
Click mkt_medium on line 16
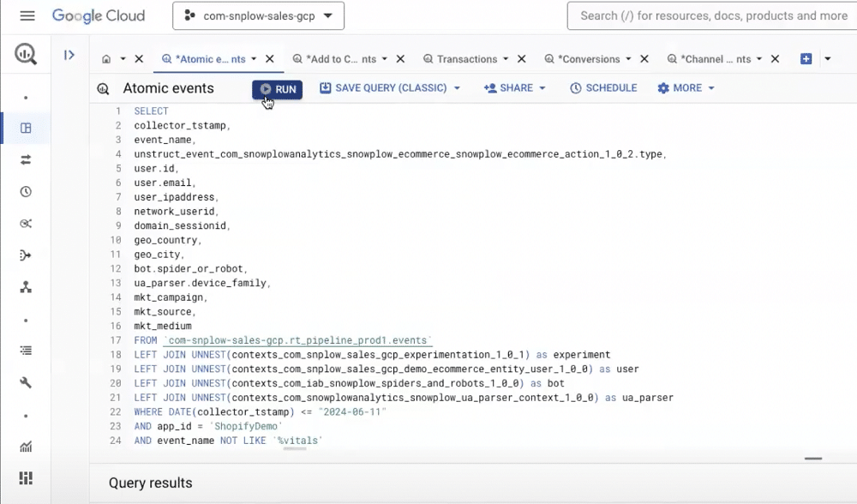coord(163,326)
